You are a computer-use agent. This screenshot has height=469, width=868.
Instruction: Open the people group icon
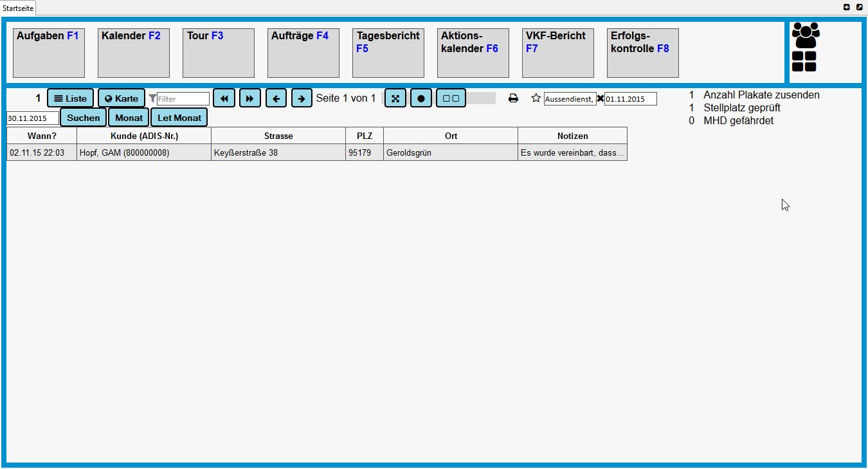[806, 35]
